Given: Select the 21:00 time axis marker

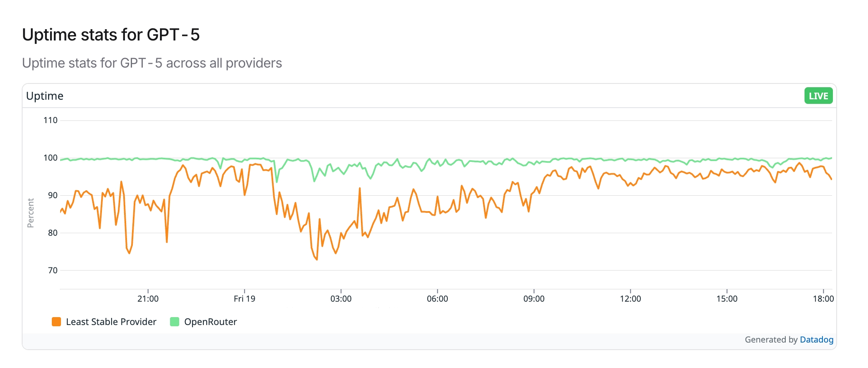Looking at the screenshot, I should (148, 299).
